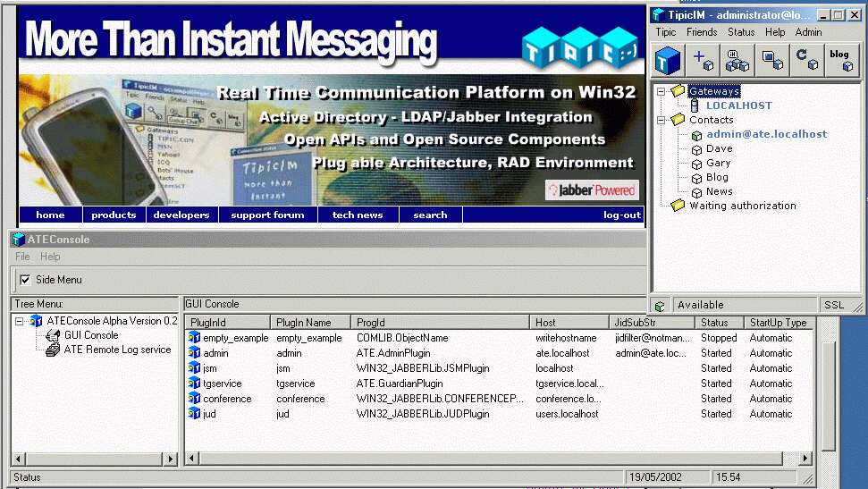Viewport: 868px width, 489px height.
Task: Click the users.localhost host cell
Action: pos(567,414)
